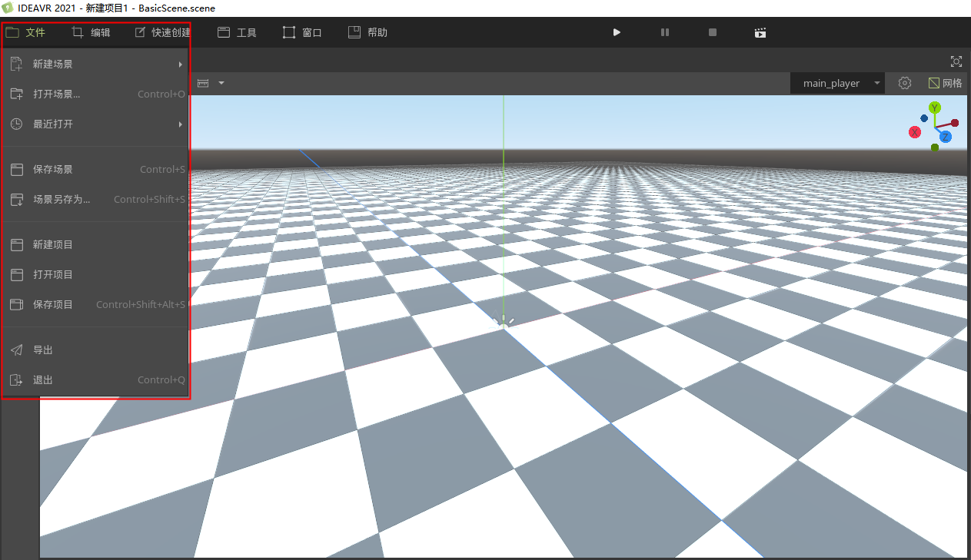Screen dimensions: 971x560
Task: Stop the scene playback
Action: tap(713, 32)
